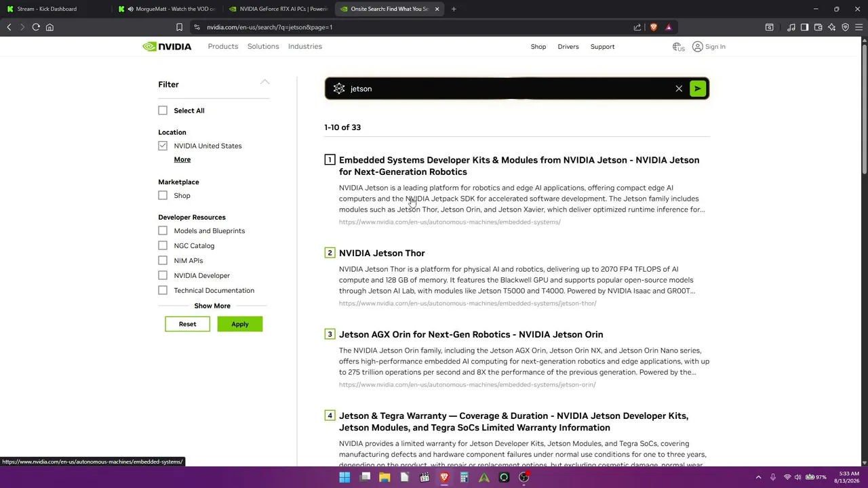Click the green Apply button

click(x=239, y=324)
